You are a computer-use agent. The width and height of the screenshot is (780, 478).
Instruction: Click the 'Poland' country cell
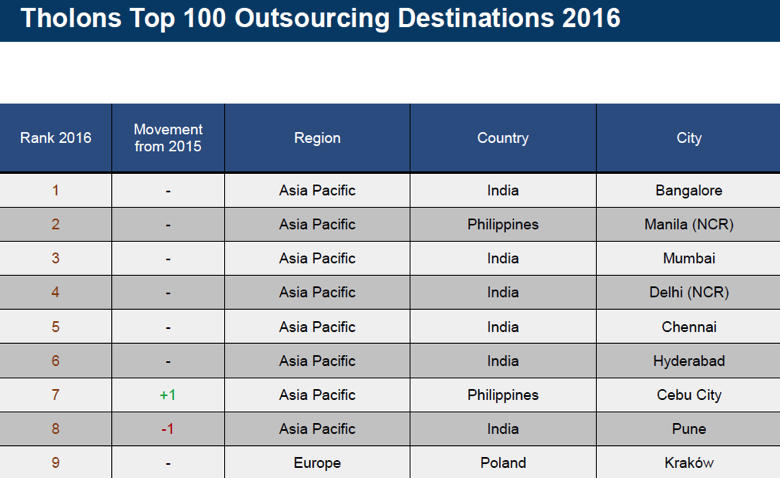coord(503,463)
